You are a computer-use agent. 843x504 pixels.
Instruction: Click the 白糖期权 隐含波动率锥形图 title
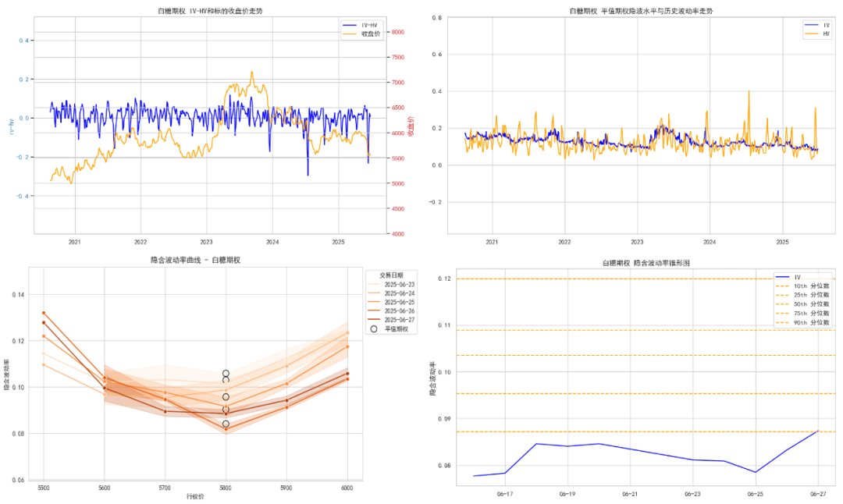(646, 263)
